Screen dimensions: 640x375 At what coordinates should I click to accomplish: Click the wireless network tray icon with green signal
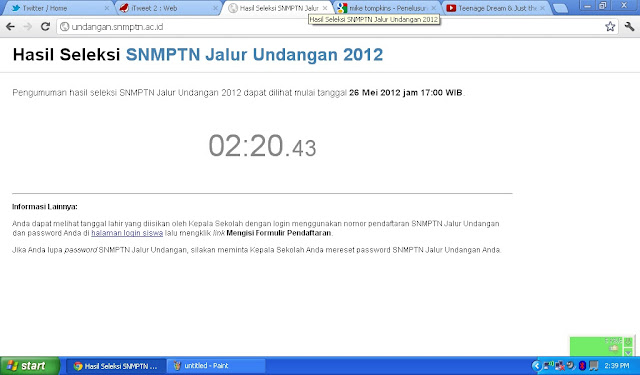pyautogui.click(x=548, y=366)
